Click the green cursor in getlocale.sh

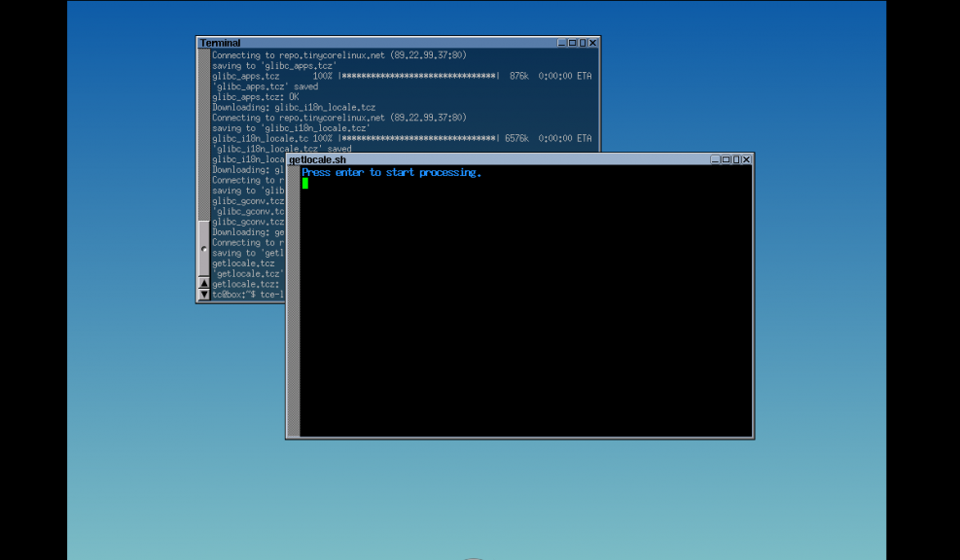305,183
